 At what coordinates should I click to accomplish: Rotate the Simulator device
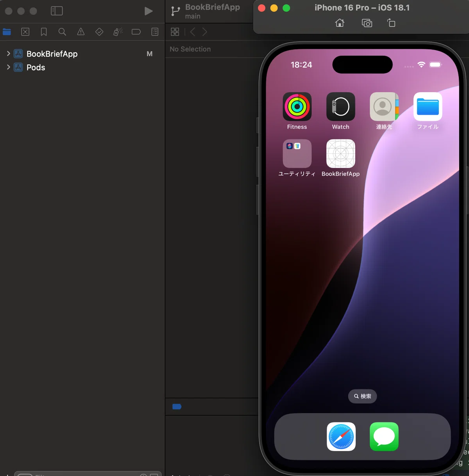(391, 23)
